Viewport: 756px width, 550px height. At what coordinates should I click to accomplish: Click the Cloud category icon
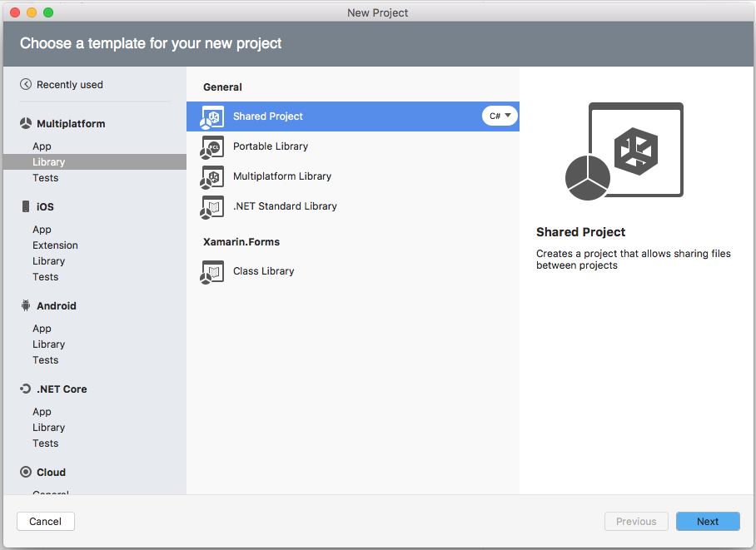(x=26, y=472)
